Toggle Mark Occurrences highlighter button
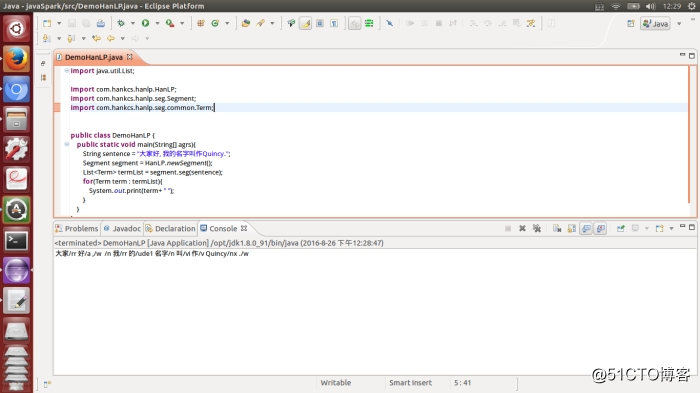 (305, 23)
